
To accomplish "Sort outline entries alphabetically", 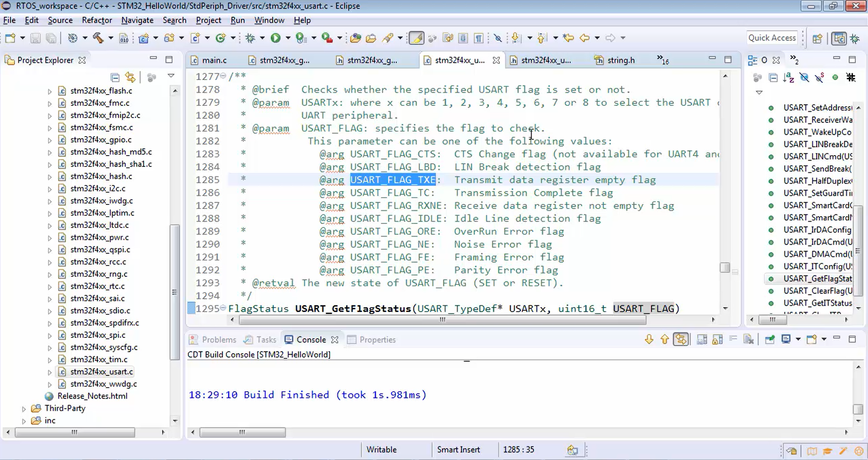I will coord(788,77).
